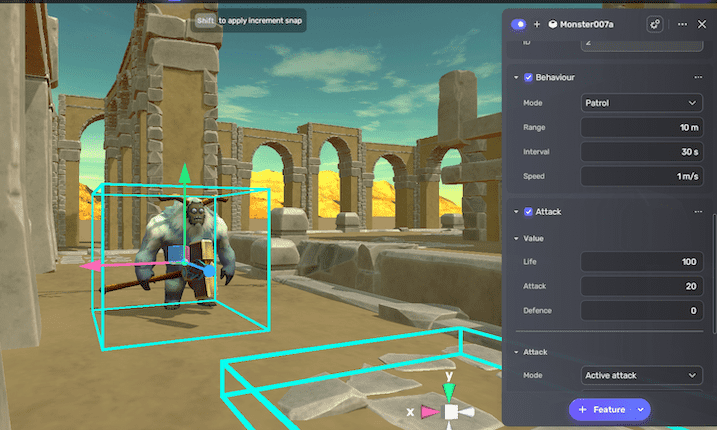The width and height of the screenshot is (717, 430).
Task: Toggle the Monster007a active switch
Action: (x=518, y=23)
